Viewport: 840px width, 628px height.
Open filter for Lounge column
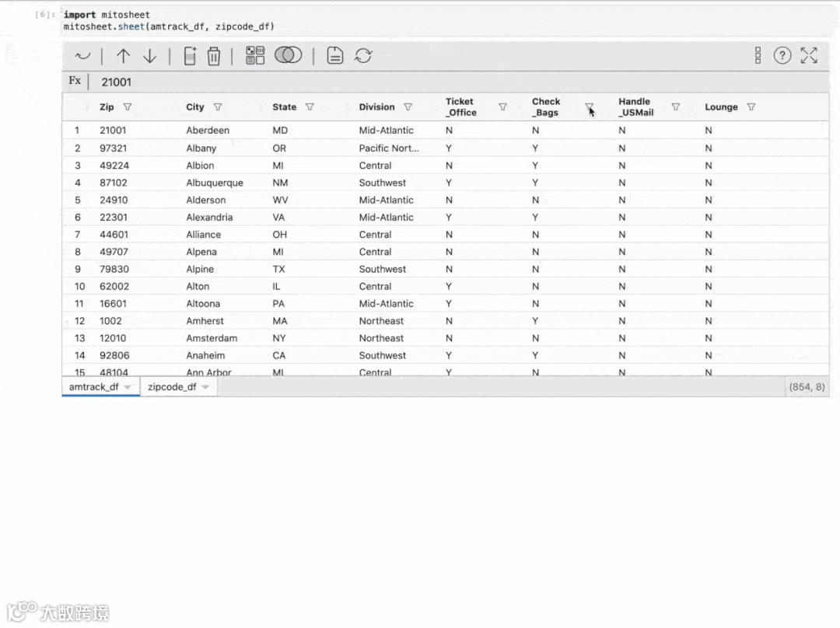coord(751,107)
